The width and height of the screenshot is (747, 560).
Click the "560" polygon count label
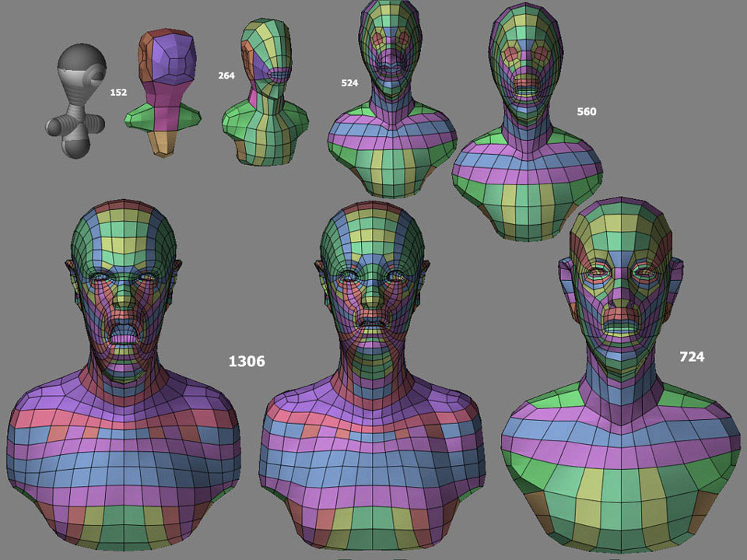(587, 111)
